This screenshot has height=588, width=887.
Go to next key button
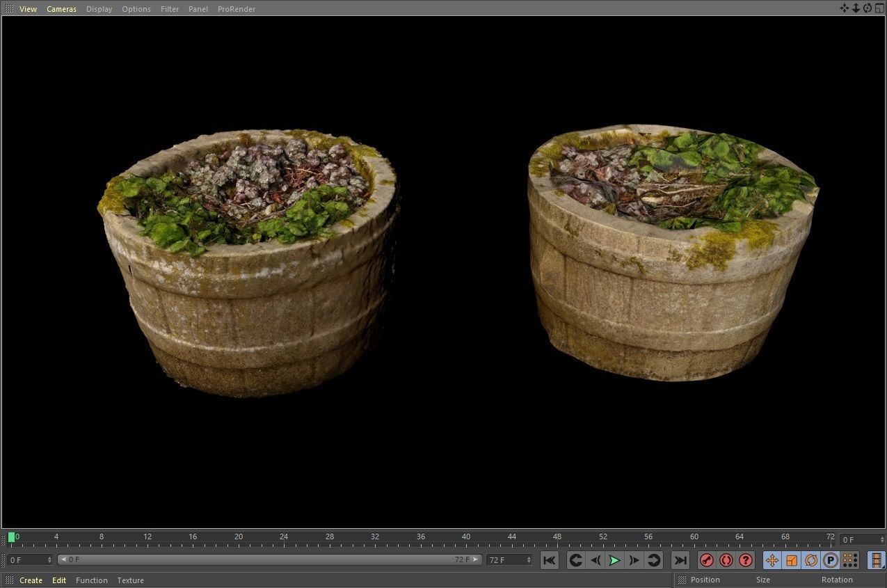[653, 560]
